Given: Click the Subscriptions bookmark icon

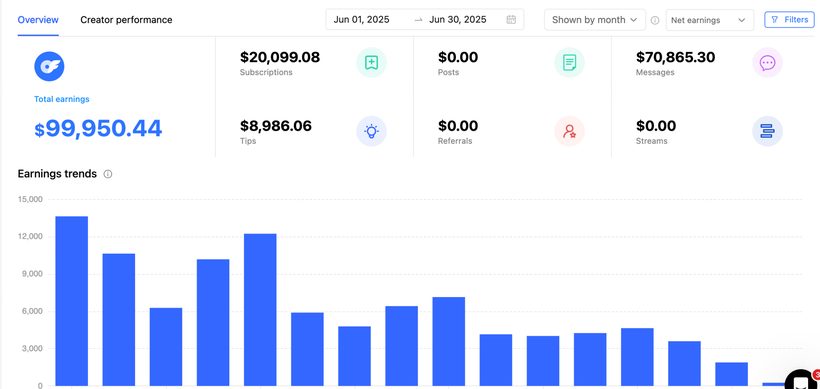Looking at the screenshot, I should click(371, 63).
